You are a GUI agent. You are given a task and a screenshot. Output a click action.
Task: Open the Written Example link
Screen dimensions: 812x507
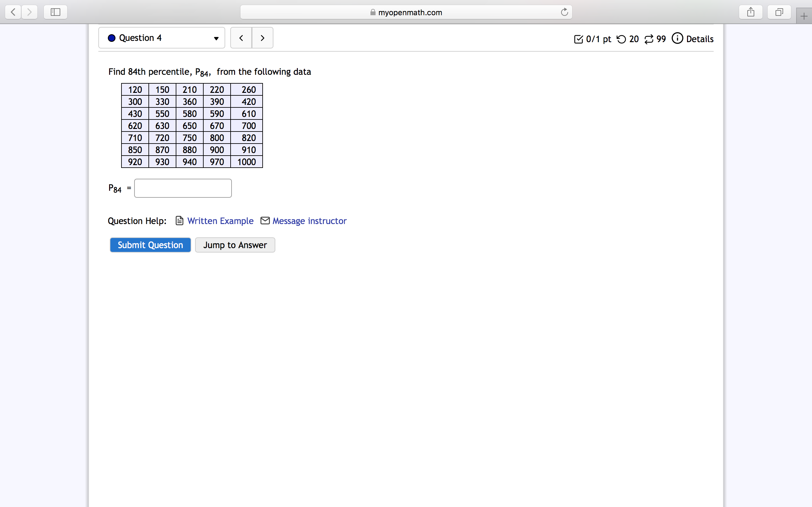220,221
